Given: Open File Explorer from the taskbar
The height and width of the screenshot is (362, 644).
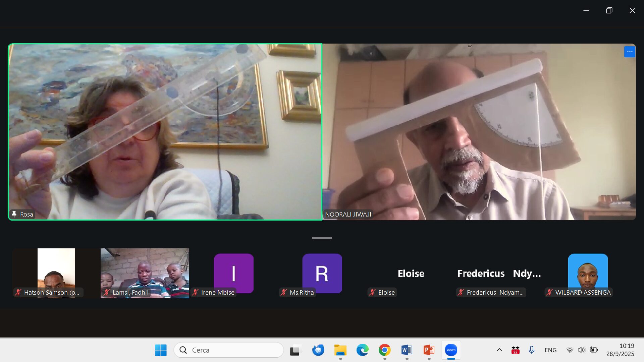Looking at the screenshot, I should (x=340, y=350).
